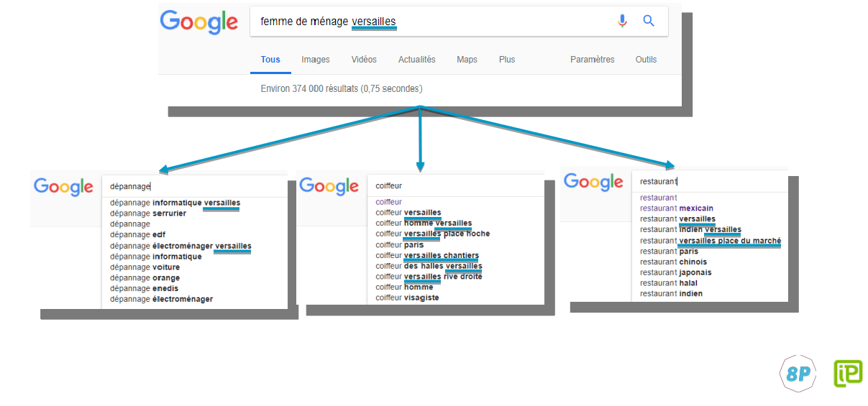This screenshot has width=868, height=406.
Task: Open the Maps tab
Action: 467,60
